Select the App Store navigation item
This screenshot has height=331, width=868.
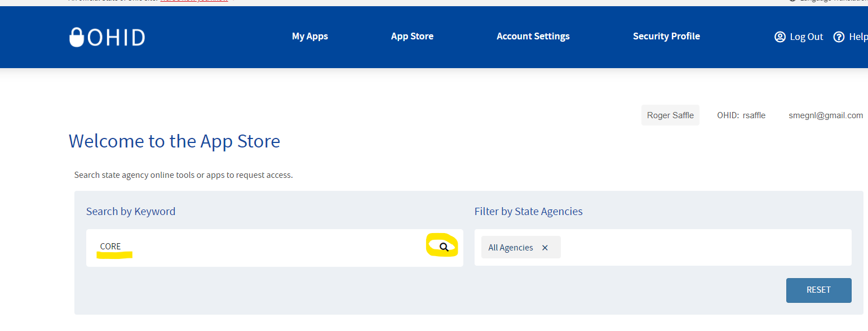coord(412,36)
